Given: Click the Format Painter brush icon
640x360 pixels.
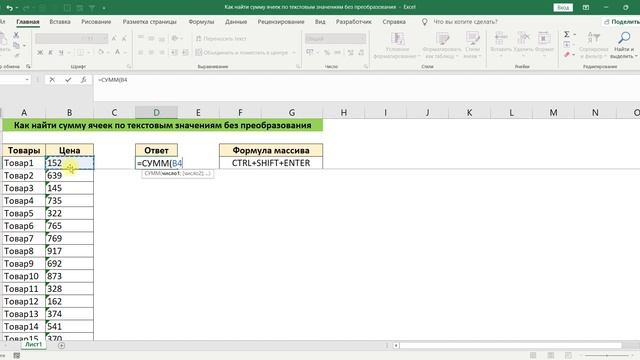Looking at the screenshot, I should (16, 55).
